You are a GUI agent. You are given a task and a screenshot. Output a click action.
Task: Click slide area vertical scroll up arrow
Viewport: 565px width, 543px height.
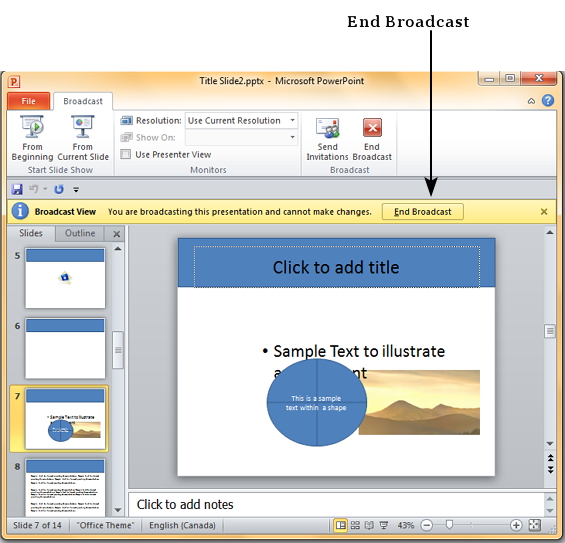tap(550, 233)
